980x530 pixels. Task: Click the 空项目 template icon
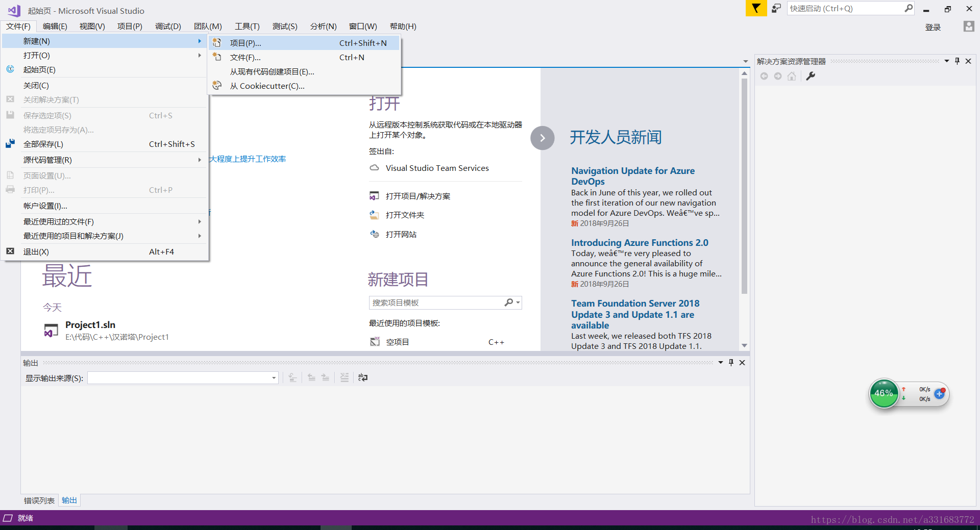pos(375,342)
